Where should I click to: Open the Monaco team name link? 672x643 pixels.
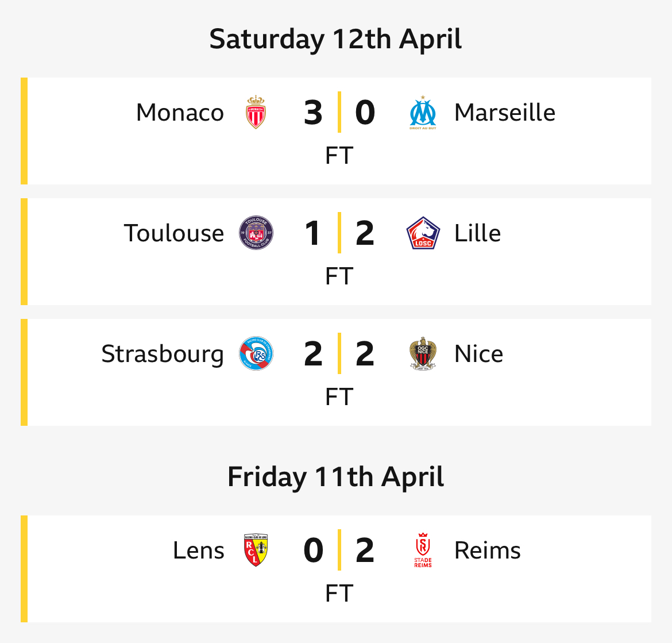(180, 112)
